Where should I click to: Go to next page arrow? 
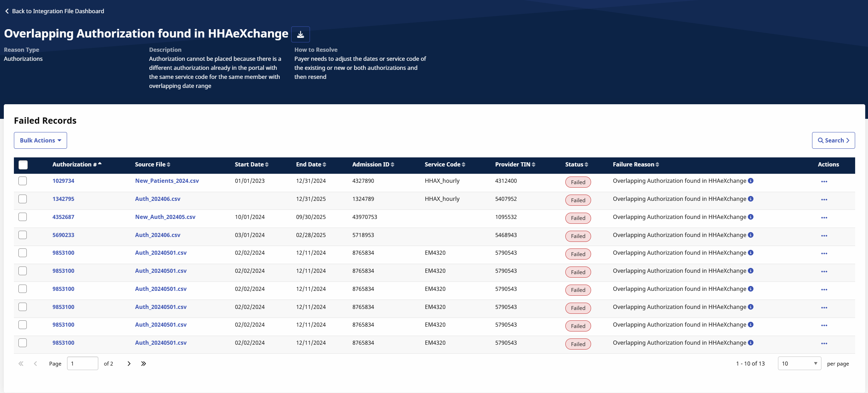pyautogui.click(x=129, y=363)
